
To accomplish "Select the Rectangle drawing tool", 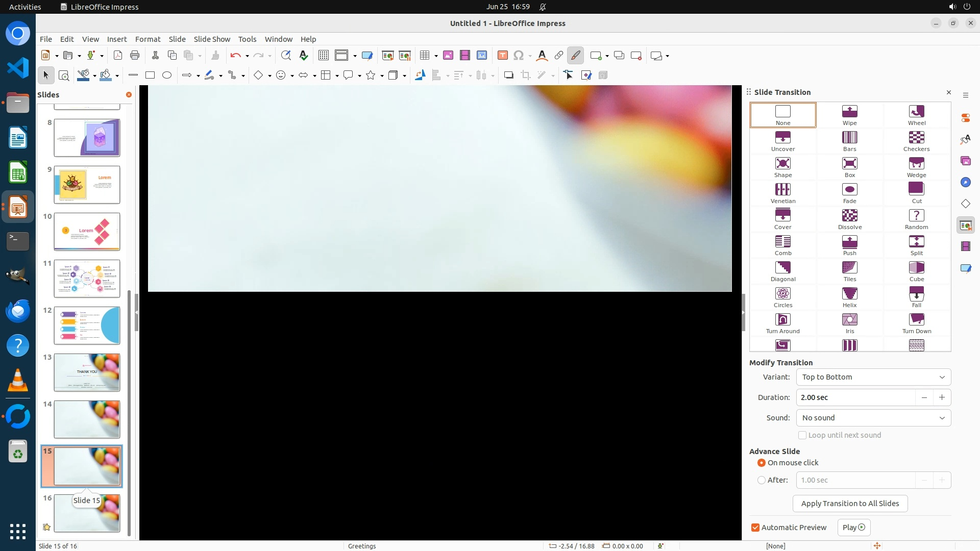I will click(150, 76).
